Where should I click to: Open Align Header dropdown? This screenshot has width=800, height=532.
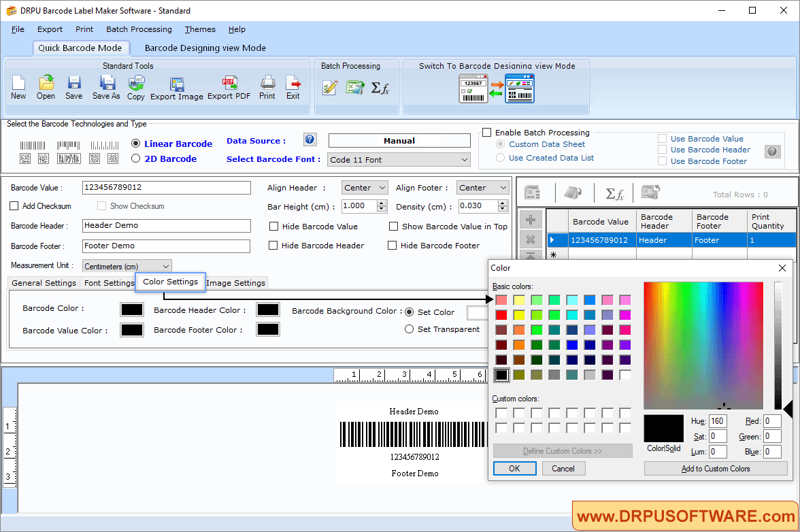tap(365, 188)
